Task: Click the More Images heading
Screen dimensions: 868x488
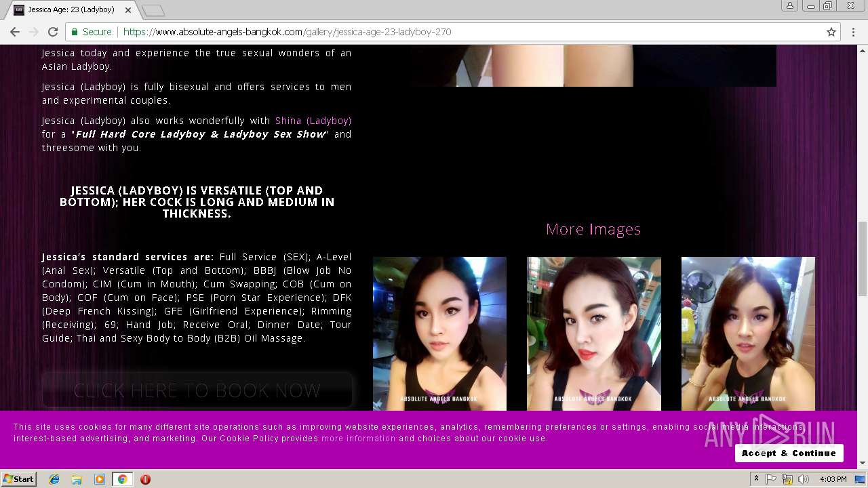Action: [x=593, y=229]
